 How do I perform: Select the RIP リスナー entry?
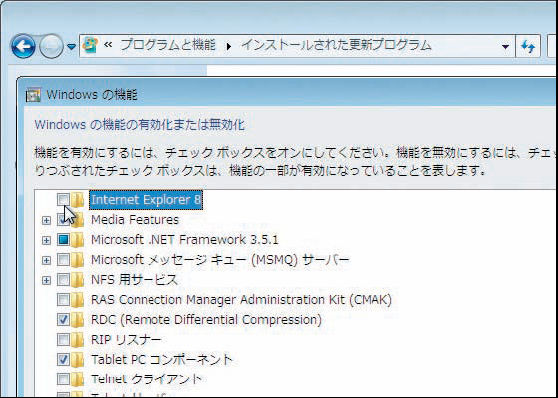[x=126, y=340]
